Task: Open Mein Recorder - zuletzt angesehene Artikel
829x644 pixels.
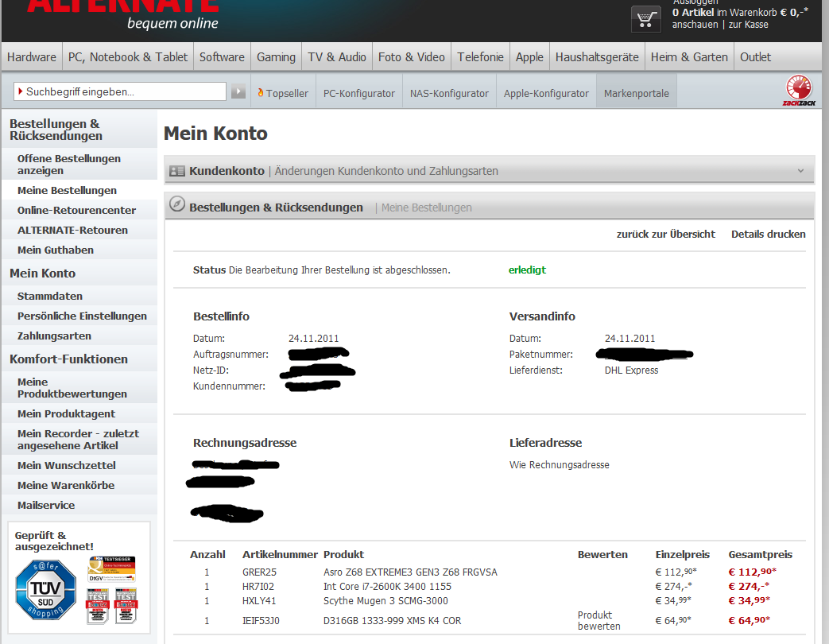Action: tap(79, 440)
